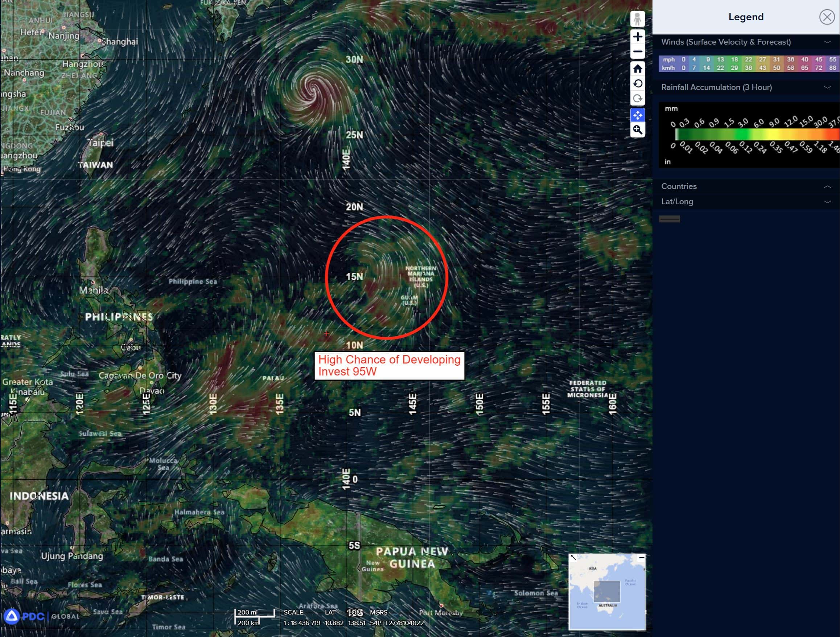
Task: Minimize the overview map inset
Action: pos(641,558)
